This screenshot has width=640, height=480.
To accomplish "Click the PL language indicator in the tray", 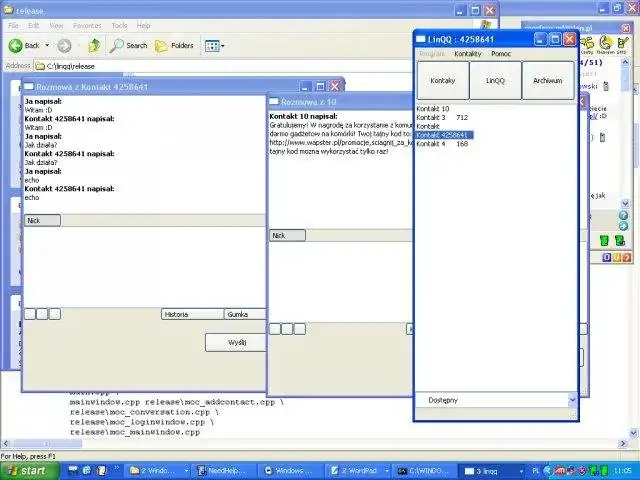I will [x=536, y=471].
